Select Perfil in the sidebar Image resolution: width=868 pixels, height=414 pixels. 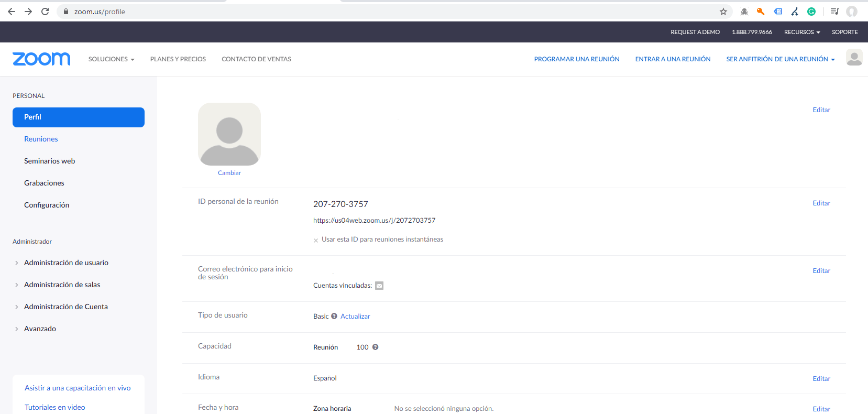[x=79, y=117]
